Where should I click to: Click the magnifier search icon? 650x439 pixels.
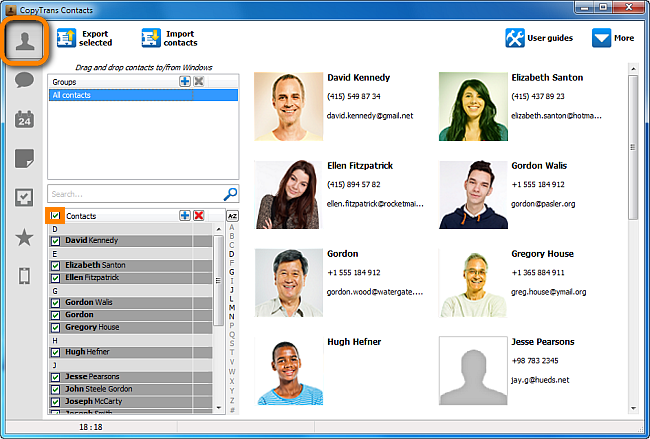click(230, 194)
